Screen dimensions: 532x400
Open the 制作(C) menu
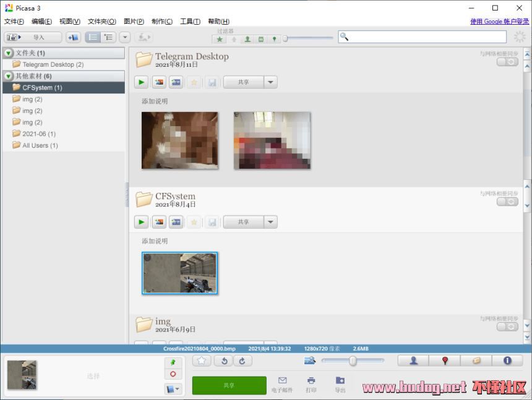click(161, 22)
